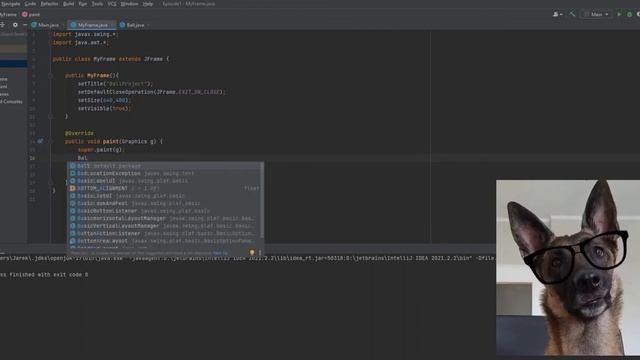This screenshot has height=360, width=640.
Task: Click the super.paint(g) line
Action: pyautogui.click(x=100, y=150)
